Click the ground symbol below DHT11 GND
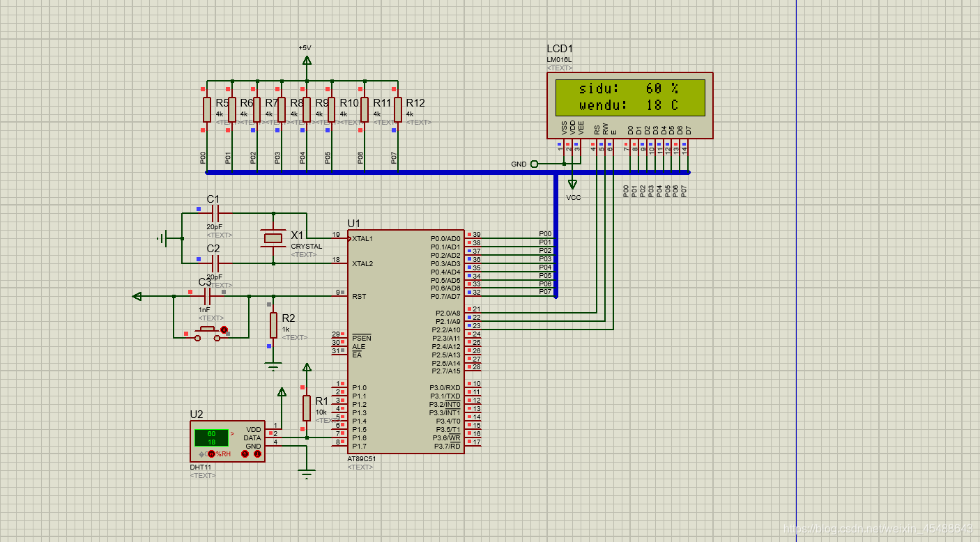The width and height of the screenshot is (980, 542). click(x=307, y=475)
